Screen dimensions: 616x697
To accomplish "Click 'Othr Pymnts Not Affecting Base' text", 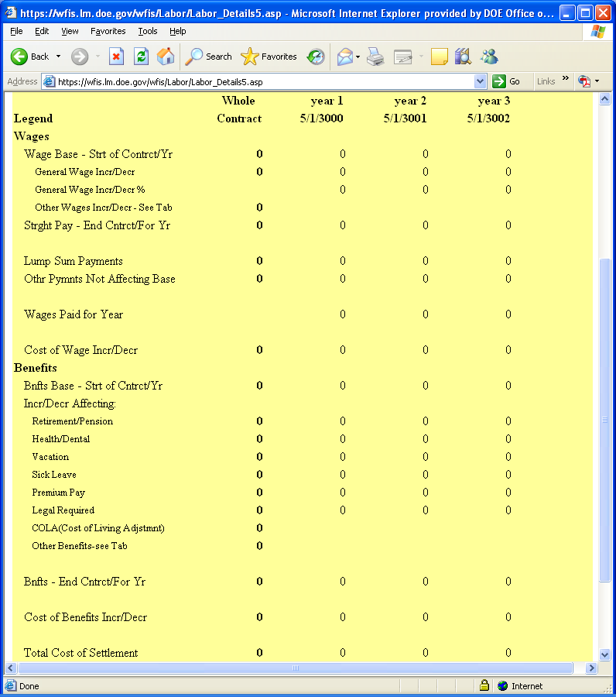I will click(x=100, y=279).
